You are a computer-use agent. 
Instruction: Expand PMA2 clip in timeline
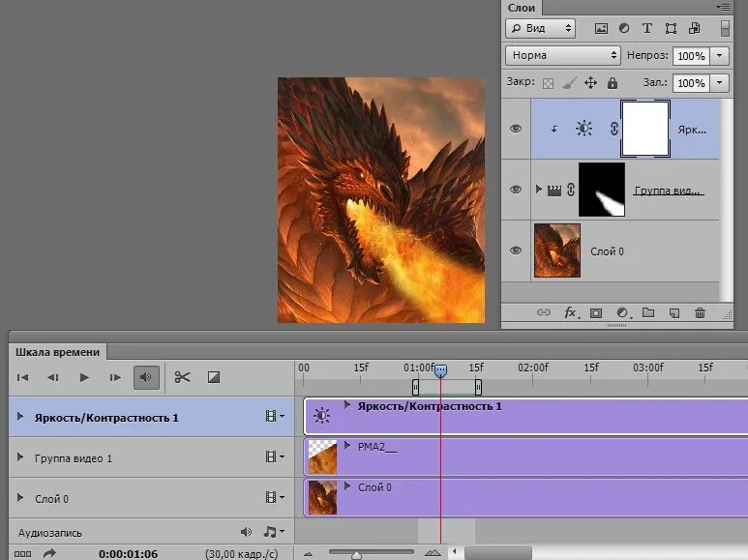click(347, 446)
